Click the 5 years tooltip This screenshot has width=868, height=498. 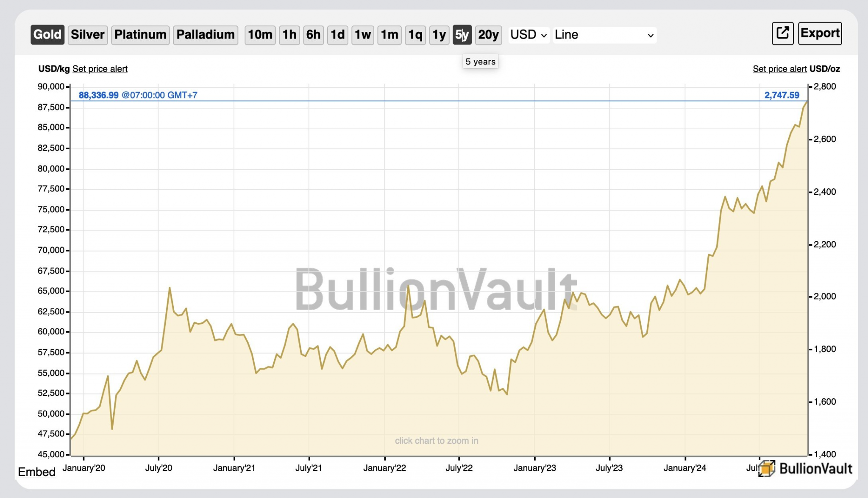click(480, 62)
